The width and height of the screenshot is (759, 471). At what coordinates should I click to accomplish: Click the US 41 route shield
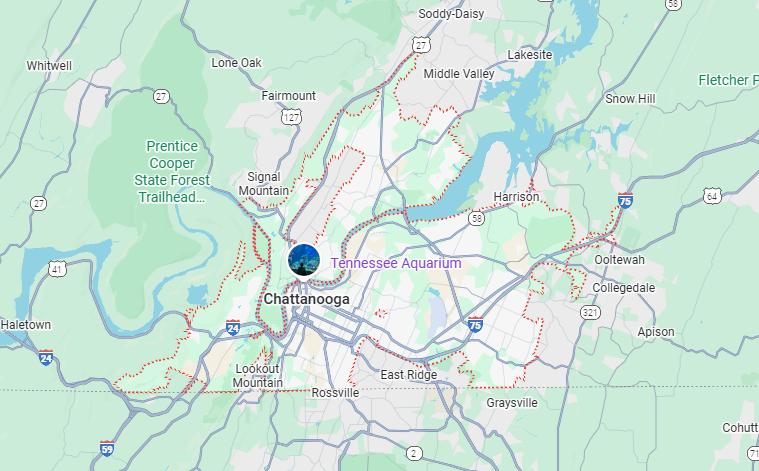click(x=57, y=269)
